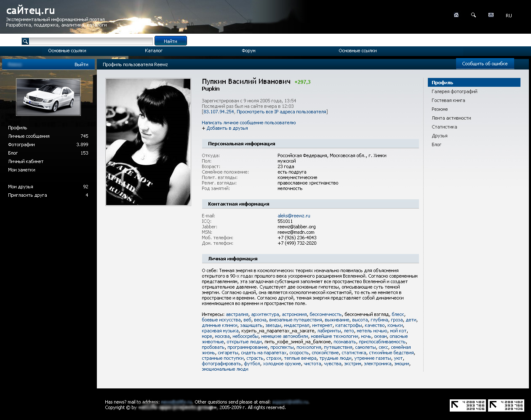Open Друзья in right menu
Image resolution: width=531 pixels, height=420 pixels.
point(439,136)
